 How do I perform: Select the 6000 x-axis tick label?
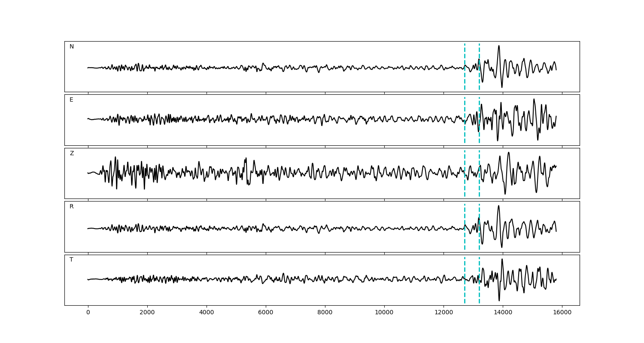click(266, 313)
